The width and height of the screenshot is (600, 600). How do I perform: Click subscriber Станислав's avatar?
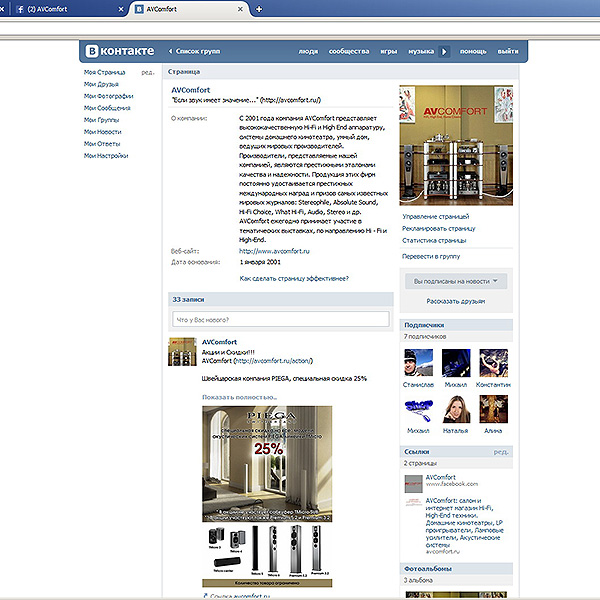coord(418,363)
